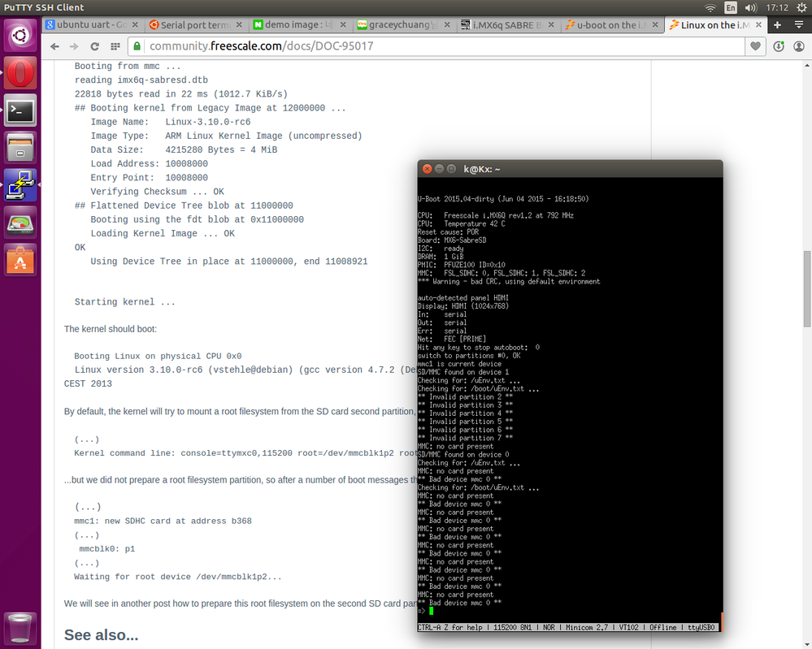The image size is (812, 649).
Task: Click 'Hit any key to stop autoboot' line
Action: coord(479,348)
